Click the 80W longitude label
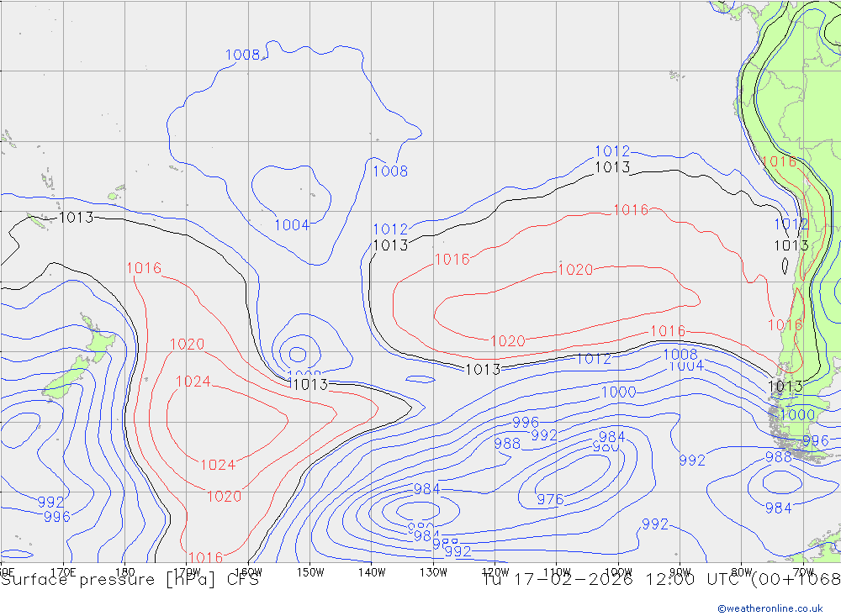Image resolution: width=841 pixels, height=616 pixels. point(742,572)
